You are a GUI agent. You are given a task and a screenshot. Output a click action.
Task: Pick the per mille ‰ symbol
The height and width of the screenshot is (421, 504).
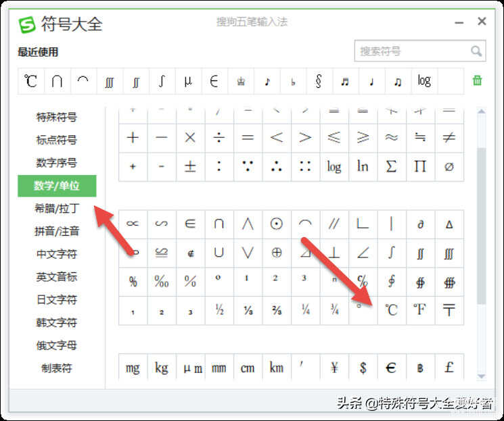162,282
